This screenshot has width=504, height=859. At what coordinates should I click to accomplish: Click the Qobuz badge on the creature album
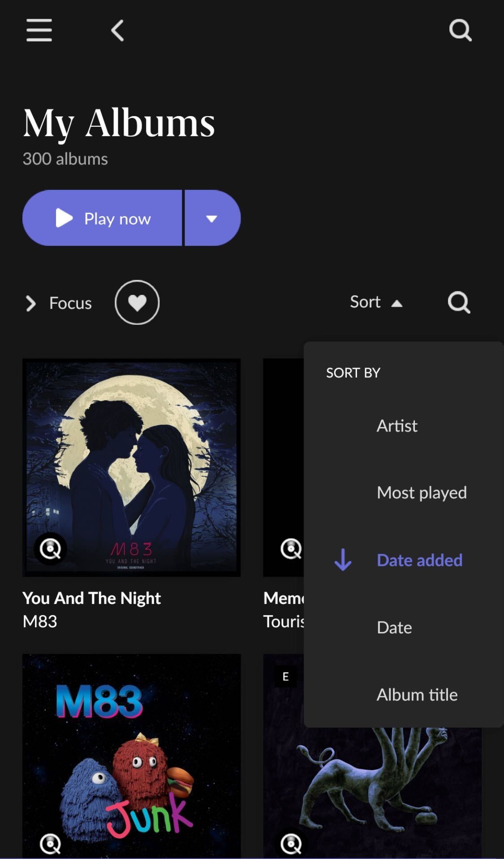pos(291,844)
